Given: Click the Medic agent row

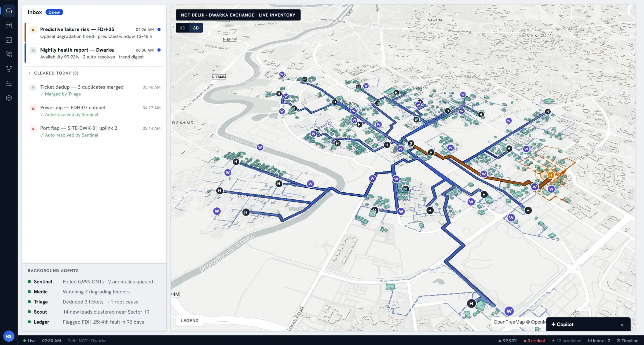Looking at the screenshot, I should click(94, 292).
